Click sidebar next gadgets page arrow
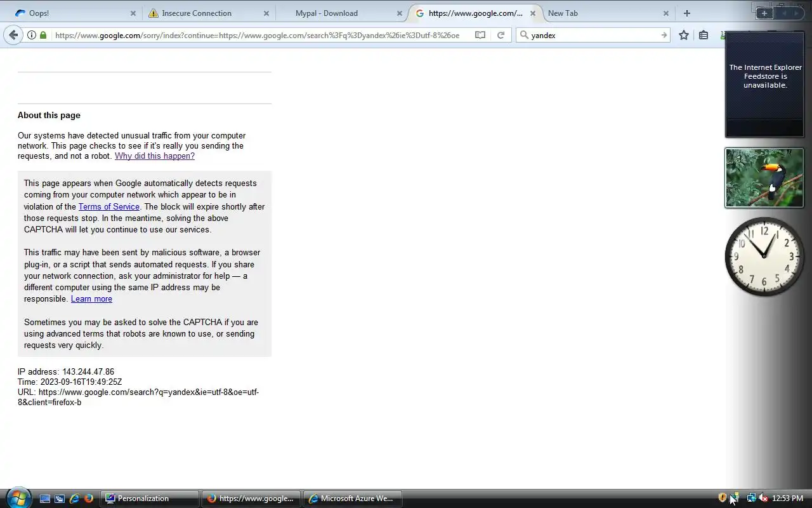The width and height of the screenshot is (812, 508). (797, 13)
